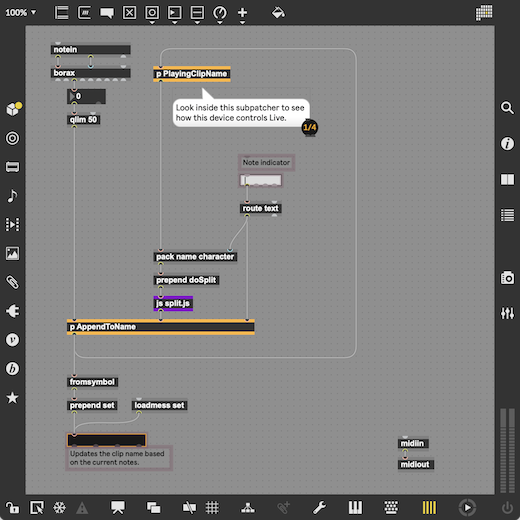Toggle the grid display in bottom toolbar
Image resolution: width=520 pixels, height=520 pixels.
tap(212, 507)
